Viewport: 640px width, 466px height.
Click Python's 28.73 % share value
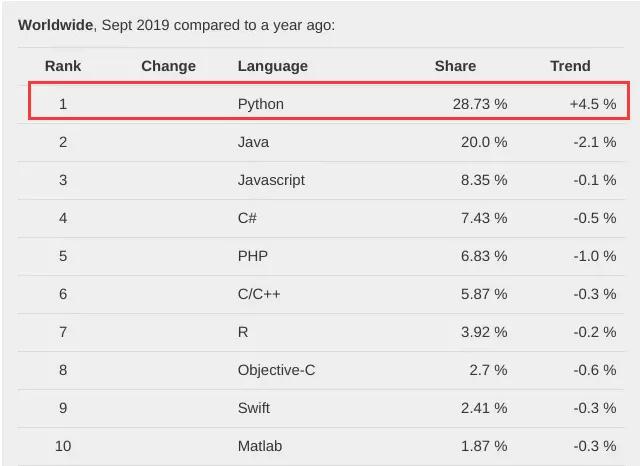[x=478, y=104]
